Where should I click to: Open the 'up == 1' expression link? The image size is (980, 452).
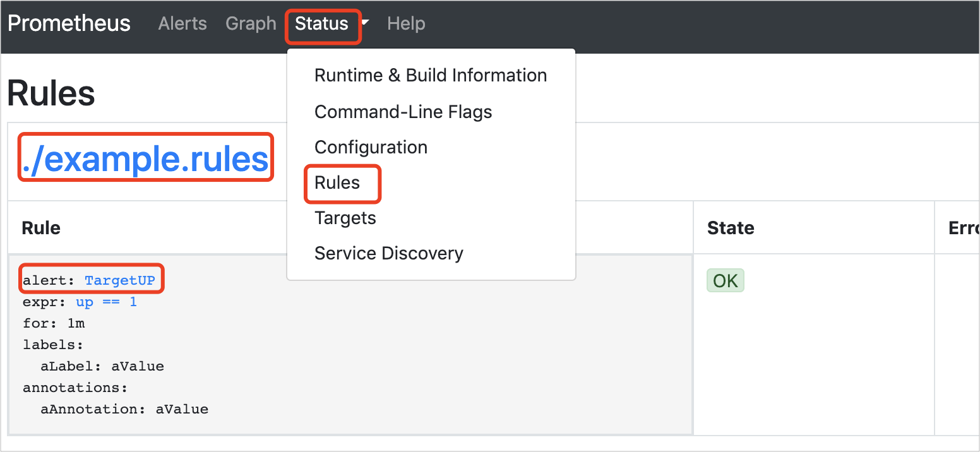pyautogui.click(x=106, y=302)
